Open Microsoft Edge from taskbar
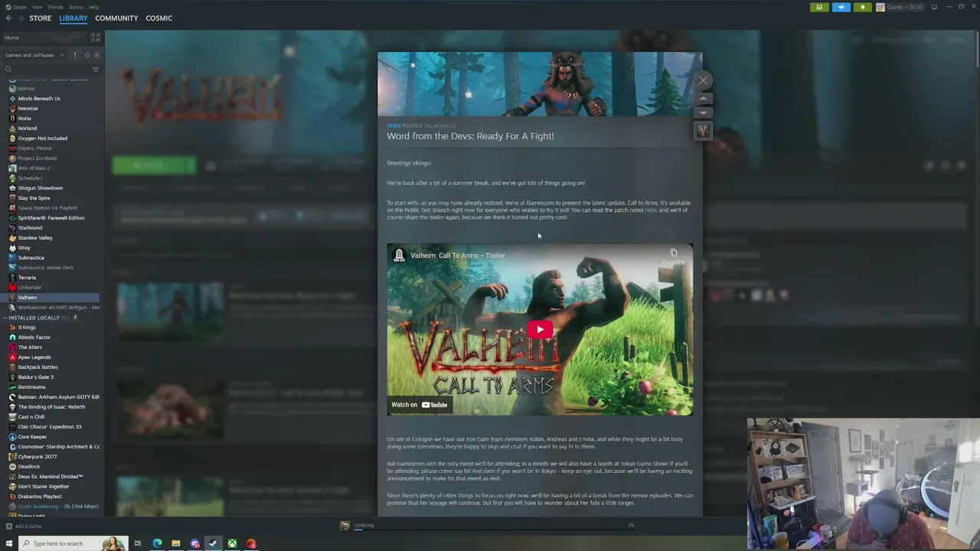Image resolution: width=980 pixels, height=551 pixels. (157, 543)
